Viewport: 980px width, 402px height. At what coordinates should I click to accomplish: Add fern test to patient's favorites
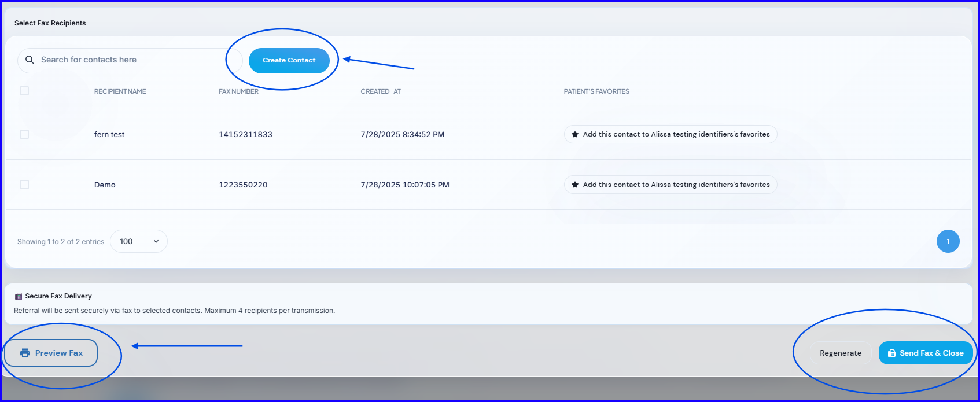pyautogui.click(x=670, y=134)
